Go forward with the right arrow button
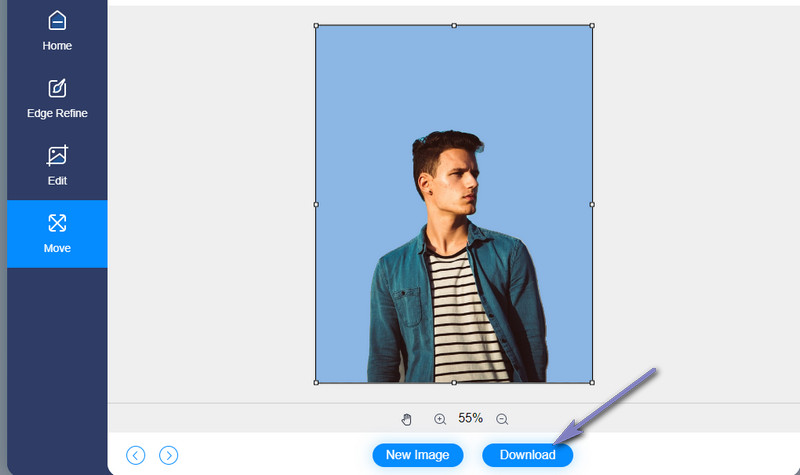 tap(169, 455)
